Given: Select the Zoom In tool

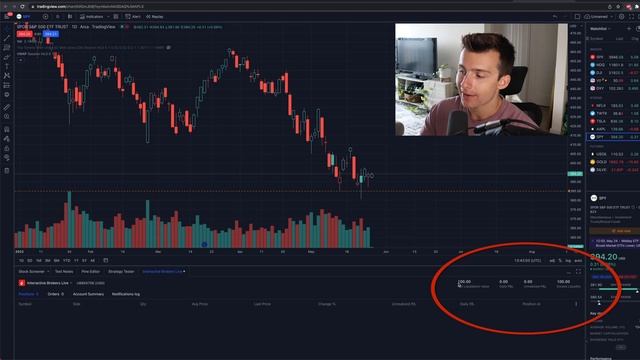Looking at the screenshot, I should (x=7, y=116).
